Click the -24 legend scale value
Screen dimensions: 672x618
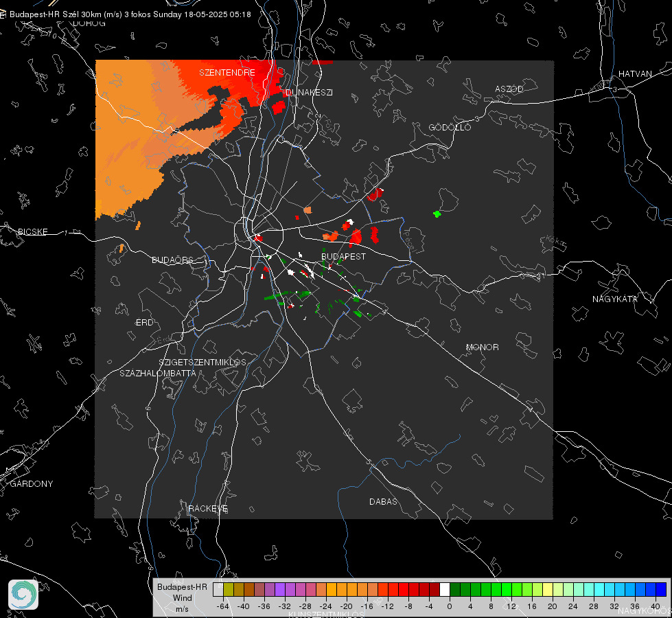pos(326,606)
